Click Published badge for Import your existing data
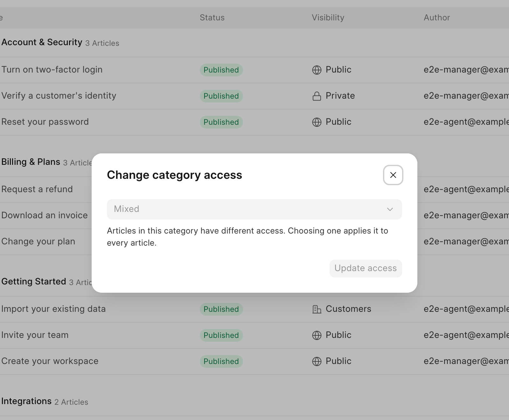 (221, 309)
